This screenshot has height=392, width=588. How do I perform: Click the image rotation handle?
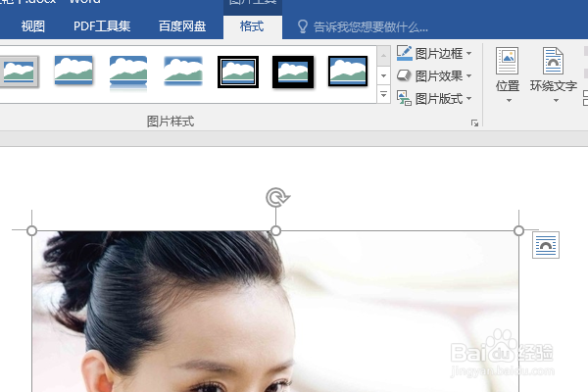(276, 197)
